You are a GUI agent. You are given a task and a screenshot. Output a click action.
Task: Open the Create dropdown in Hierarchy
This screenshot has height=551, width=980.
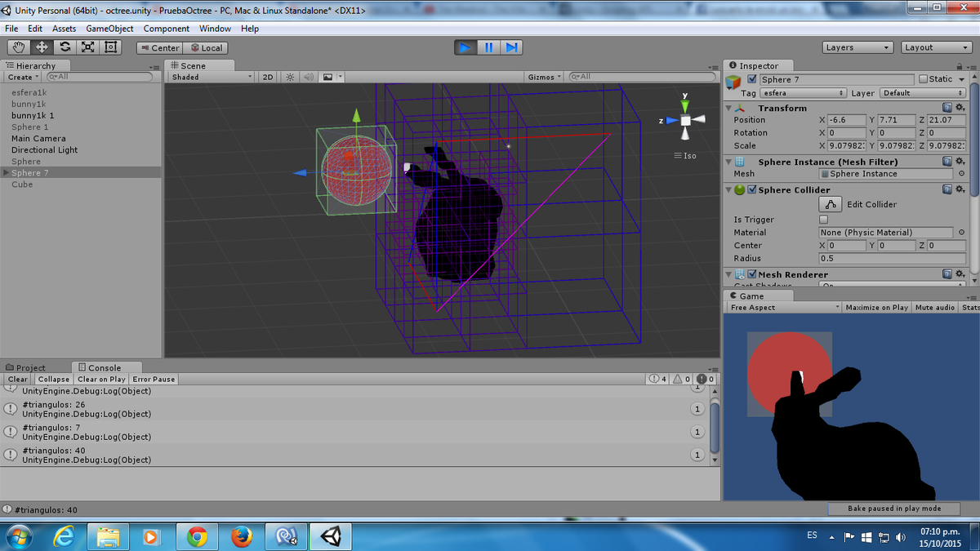pyautogui.click(x=23, y=77)
